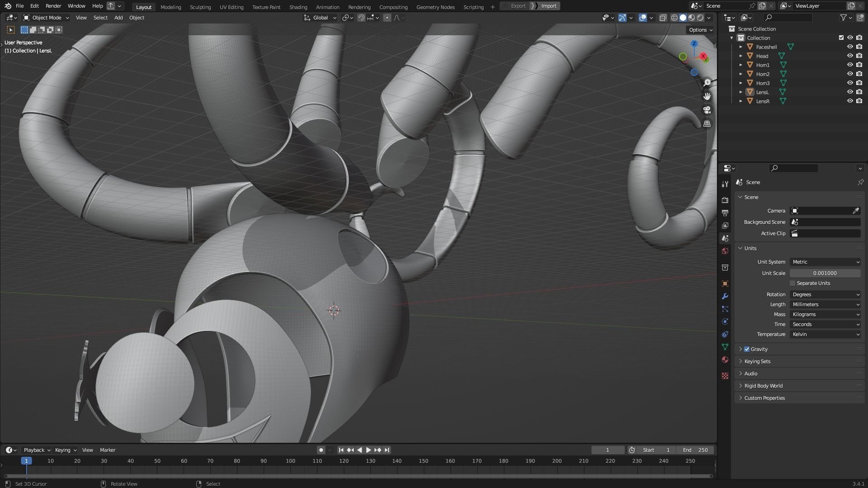Viewport: 868px width, 488px height.
Task: Click the eyedropper next to Camera field
Action: coord(856,211)
